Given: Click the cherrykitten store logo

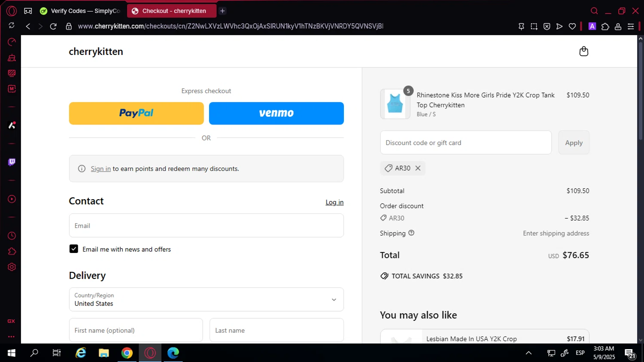Looking at the screenshot, I should click(x=96, y=52).
